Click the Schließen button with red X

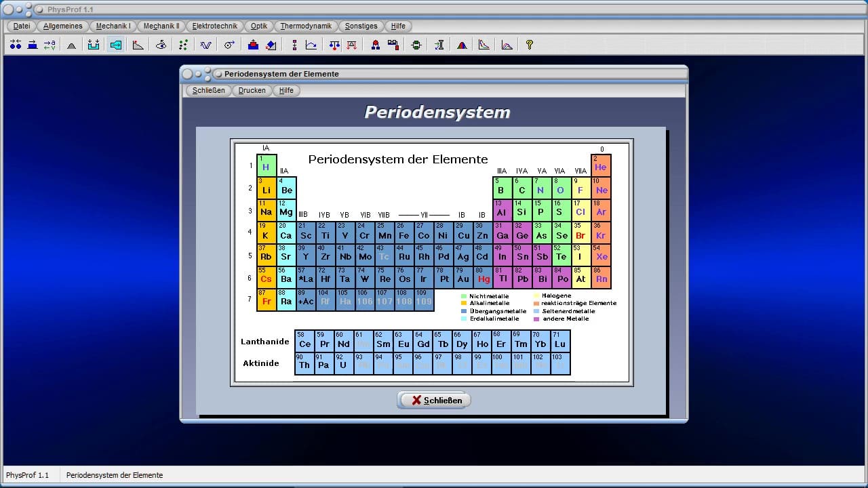coord(434,401)
